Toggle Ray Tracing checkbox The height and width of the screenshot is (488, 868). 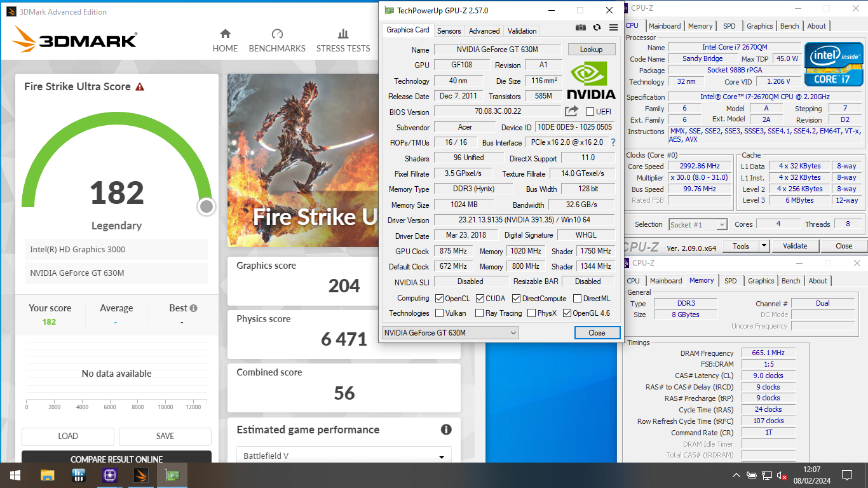[x=478, y=313]
